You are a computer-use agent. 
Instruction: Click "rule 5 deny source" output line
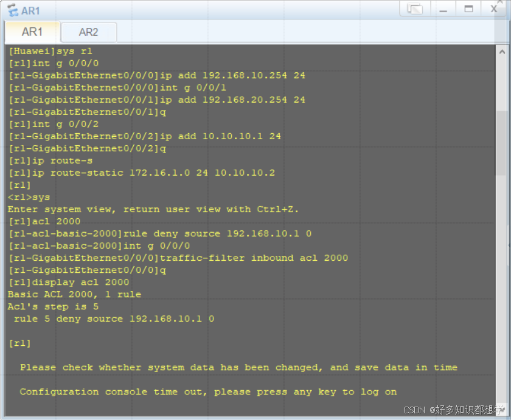point(114,318)
